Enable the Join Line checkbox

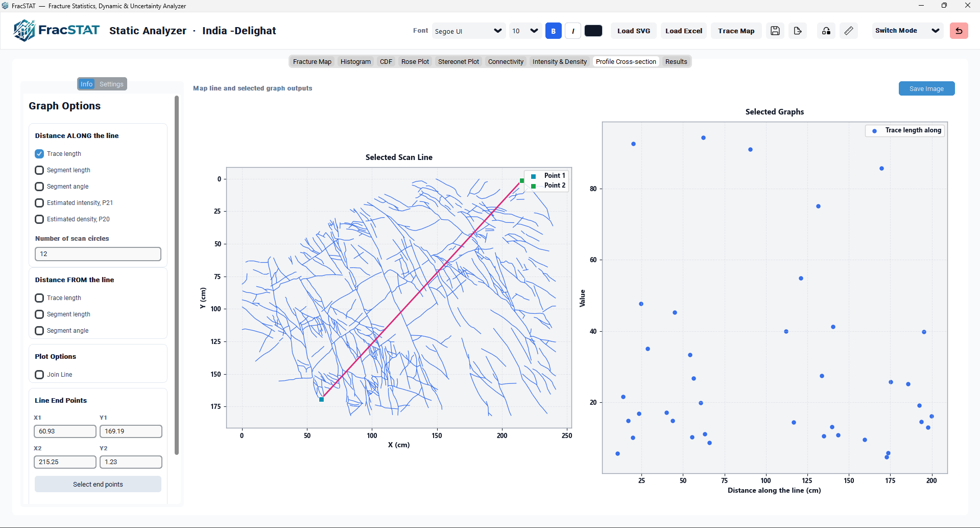[x=39, y=375]
